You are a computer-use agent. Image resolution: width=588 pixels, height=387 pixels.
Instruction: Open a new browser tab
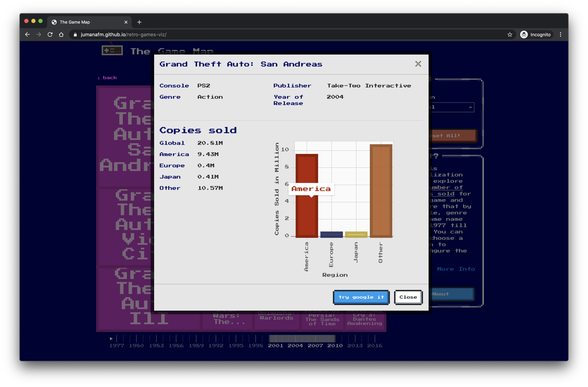[139, 22]
